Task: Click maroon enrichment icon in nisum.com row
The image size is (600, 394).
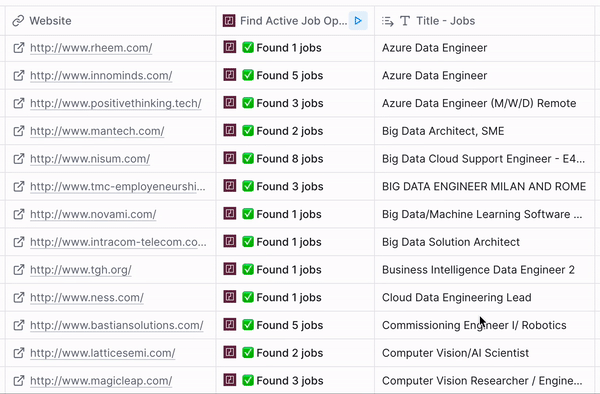Action: click(230, 158)
